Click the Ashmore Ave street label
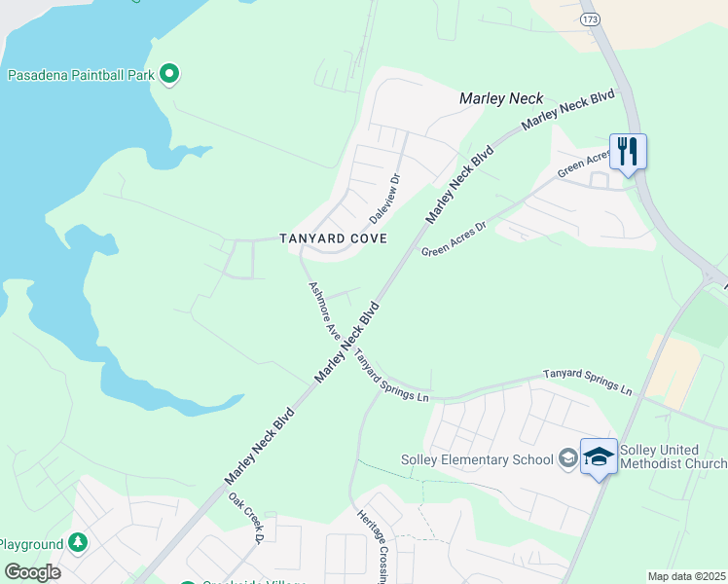 point(324,310)
